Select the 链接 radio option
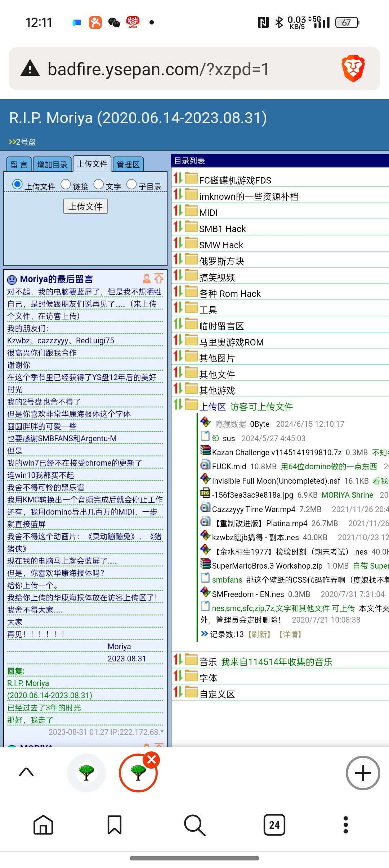Viewport: 389px width, 868px height. (66, 184)
